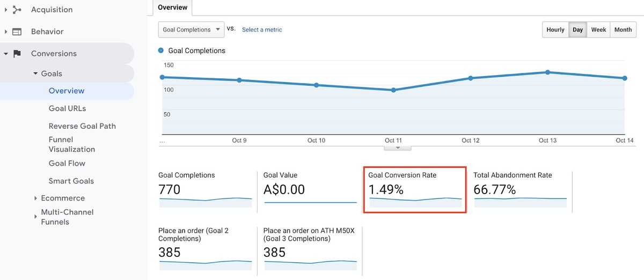Expand the Ecommerce submenu arrow
The width and height of the screenshot is (644, 280).
point(35,198)
